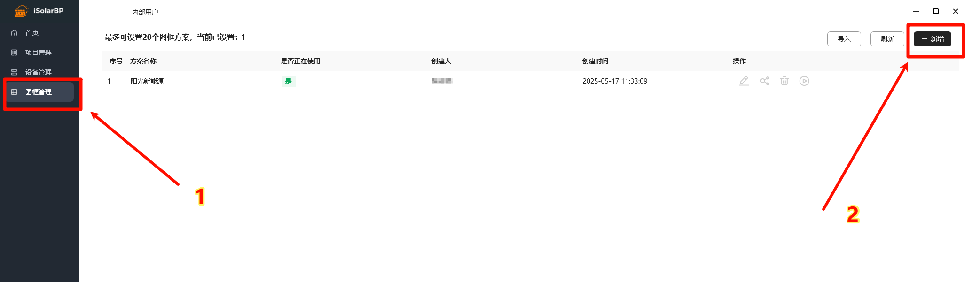The width and height of the screenshot is (980, 282).
Task: Click the circular play icon in the 操作 column
Action: coord(804,81)
